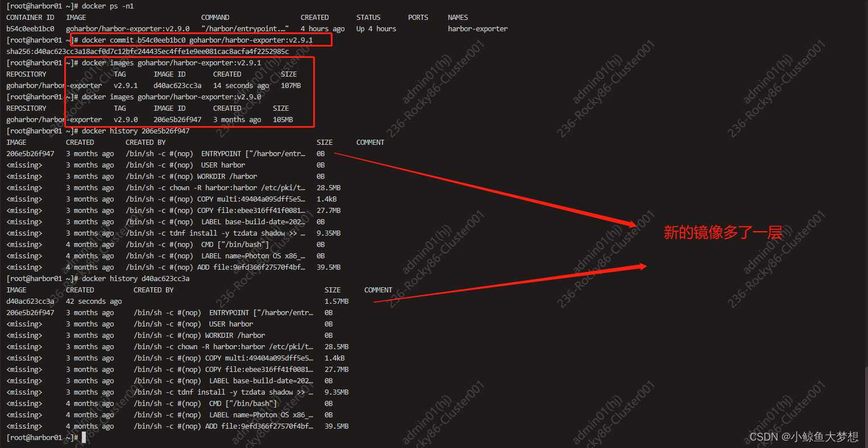Click the 'v2.9.1' tag cell
The height and width of the screenshot is (448, 868).
point(126,86)
